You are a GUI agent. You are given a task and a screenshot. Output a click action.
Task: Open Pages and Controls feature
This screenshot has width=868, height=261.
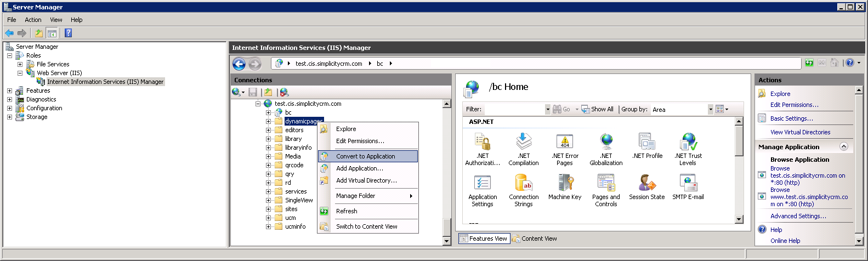coord(606,190)
